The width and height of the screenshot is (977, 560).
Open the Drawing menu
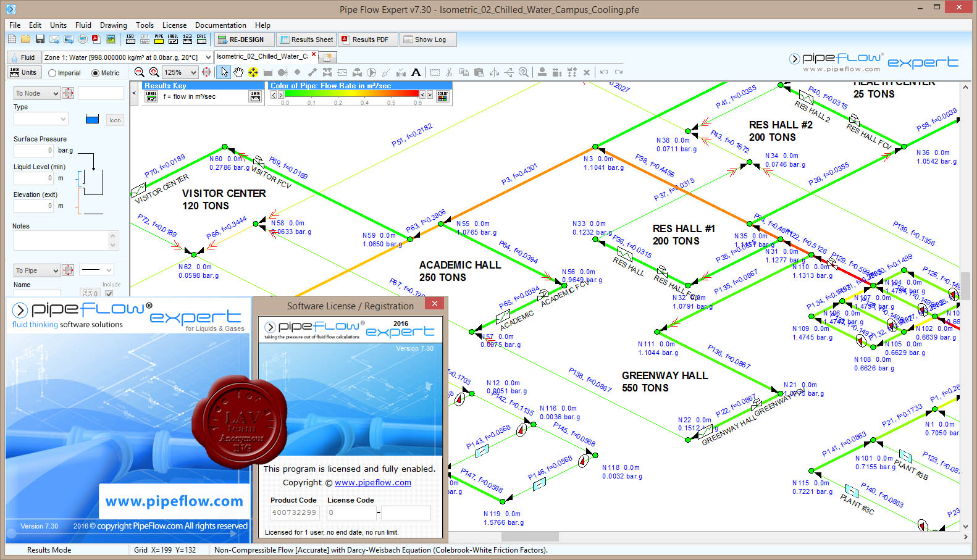(114, 25)
